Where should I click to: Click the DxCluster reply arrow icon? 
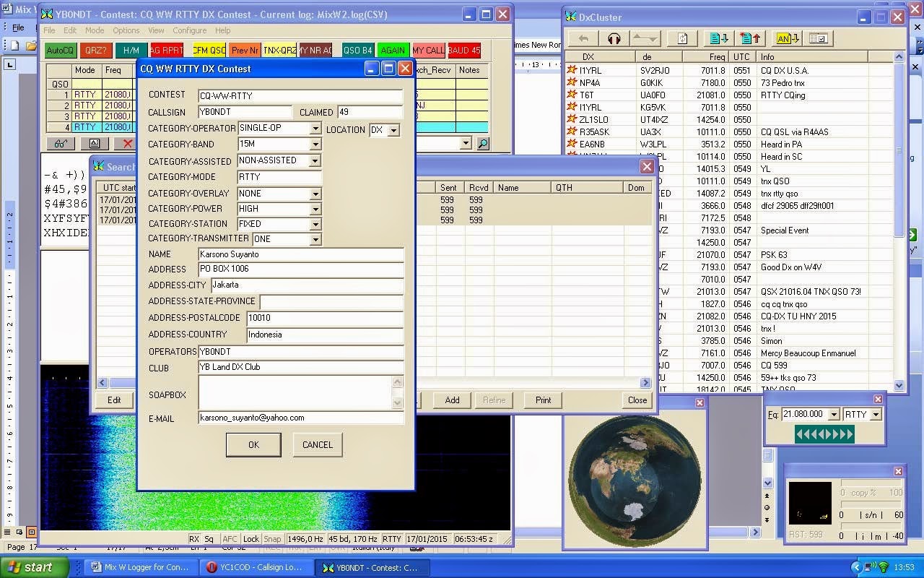click(583, 39)
